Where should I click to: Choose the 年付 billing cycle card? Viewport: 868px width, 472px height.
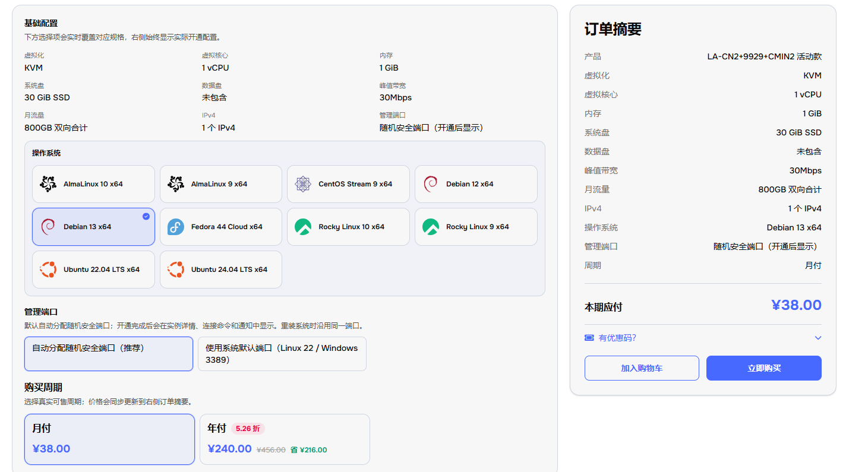point(285,439)
